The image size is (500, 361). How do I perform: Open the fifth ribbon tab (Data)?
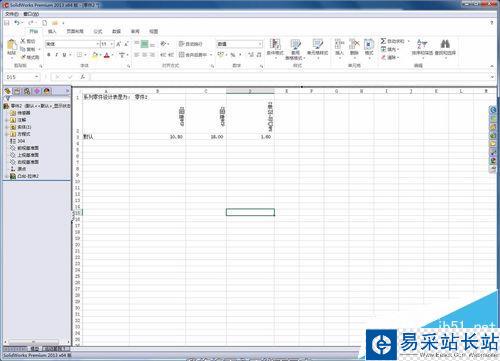pos(116,31)
